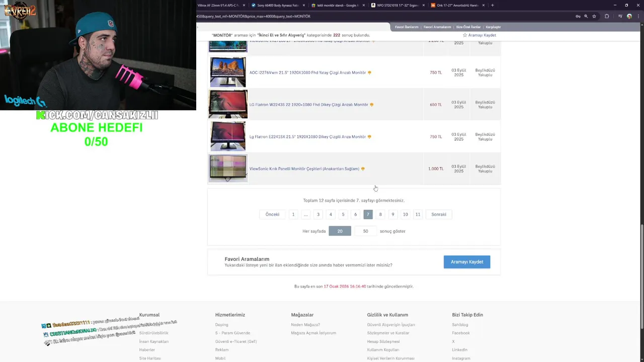Select 50 results per page
Viewport: 644px width, 362px height.
pyautogui.click(x=365, y=231)
